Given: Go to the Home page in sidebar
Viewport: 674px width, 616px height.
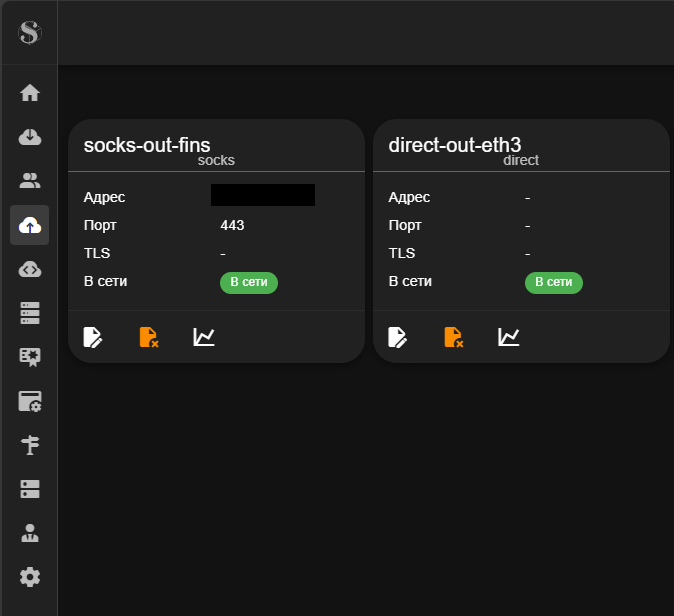Looking at the screenshot, I should (x=30, y=93).
